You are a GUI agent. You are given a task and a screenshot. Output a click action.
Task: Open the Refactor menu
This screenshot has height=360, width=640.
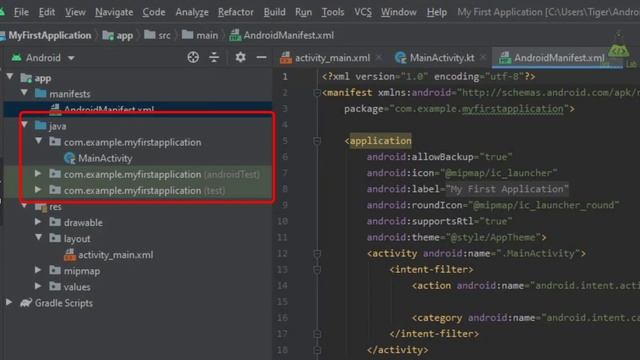236,12
